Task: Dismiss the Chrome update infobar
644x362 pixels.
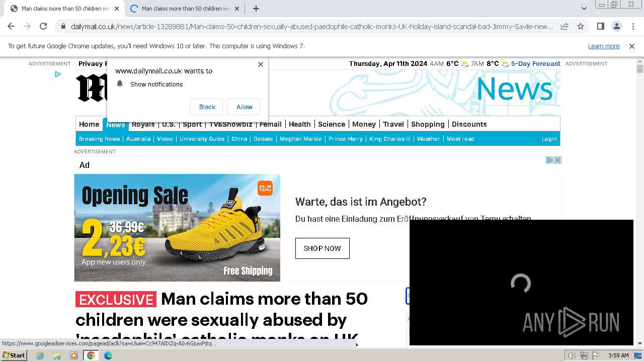Action: pos(632,46)
